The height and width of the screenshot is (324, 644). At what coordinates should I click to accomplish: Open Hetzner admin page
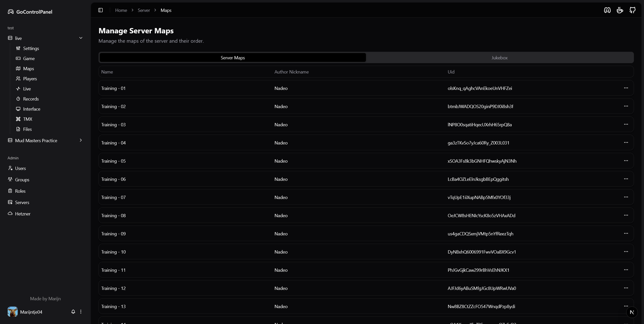(22, 214)
